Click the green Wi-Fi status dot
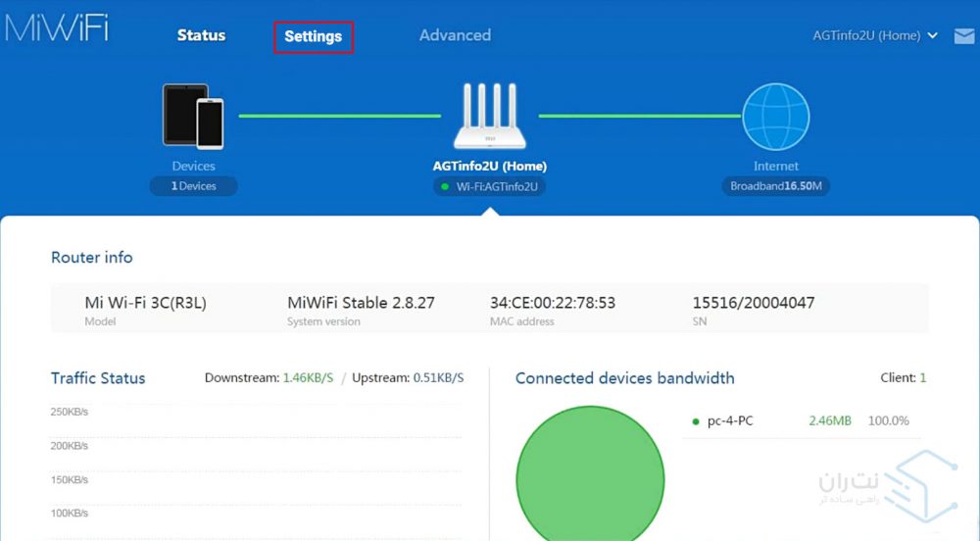Image resolution: width=980 pixels, height=541 pixels. click(446, 186)
